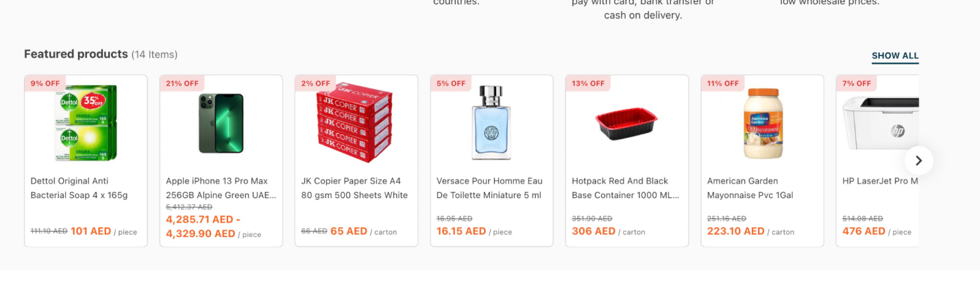Click the 13% OFF badge on Hotpack container
The width and height of the screenshot is (980, 285).
(x=588, y=84)
